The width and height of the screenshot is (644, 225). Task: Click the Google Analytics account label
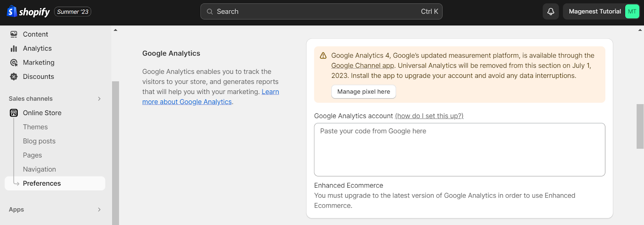pyautogui.click(x=353, y=116)
